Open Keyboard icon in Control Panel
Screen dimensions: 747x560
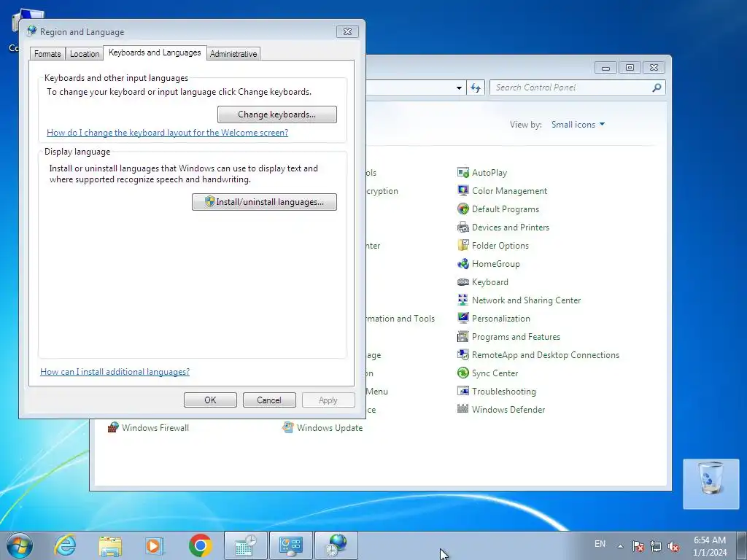(462, 282)
